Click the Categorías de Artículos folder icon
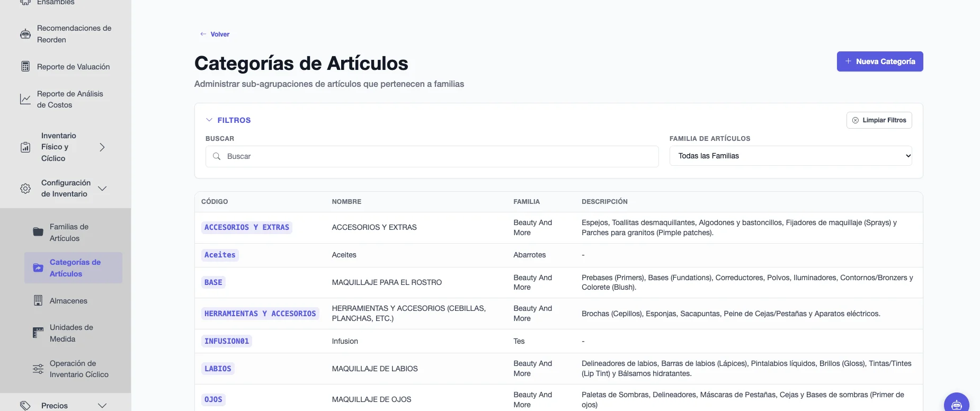The height and width of the screenshot is (411, 980). [38, 268]
